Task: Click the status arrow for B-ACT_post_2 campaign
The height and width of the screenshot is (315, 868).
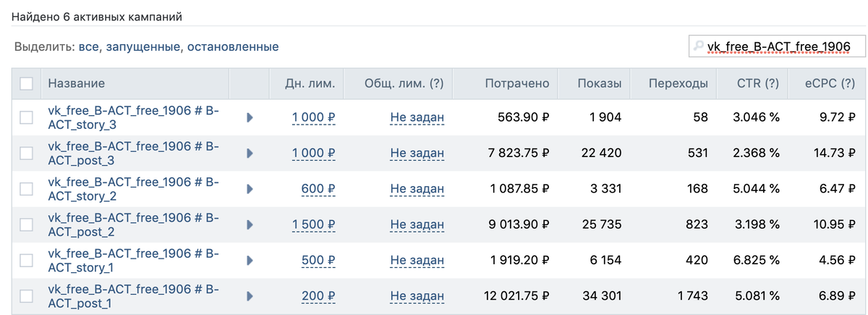Action: point(250,224)
